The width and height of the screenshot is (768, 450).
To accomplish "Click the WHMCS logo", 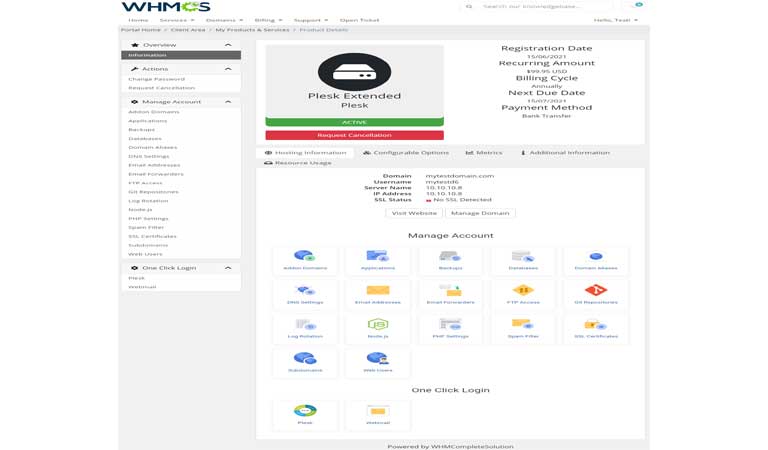I will coord(166,7).
